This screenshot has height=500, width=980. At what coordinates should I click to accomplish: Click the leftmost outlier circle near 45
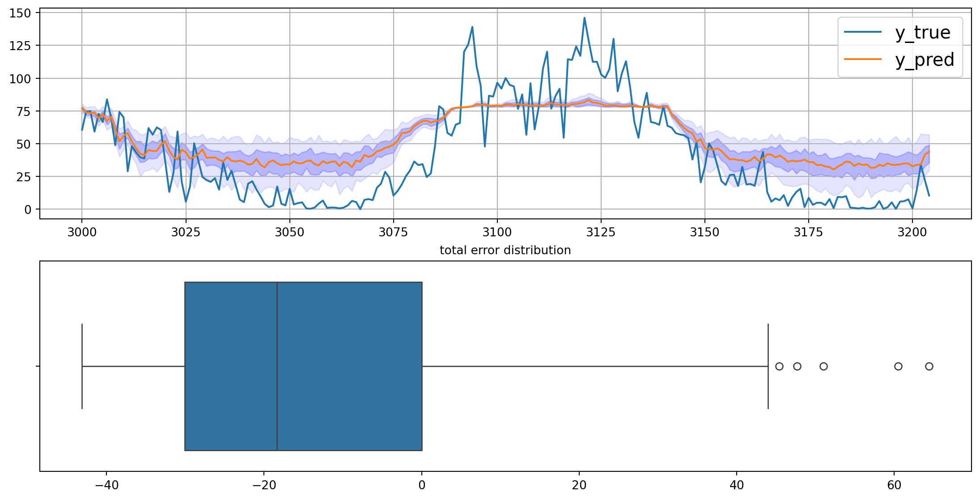779,366
